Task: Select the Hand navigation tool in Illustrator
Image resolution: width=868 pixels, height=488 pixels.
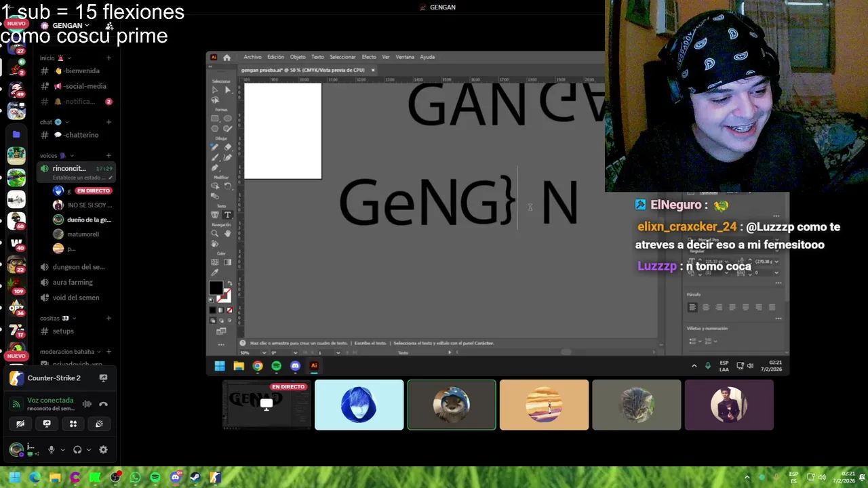Action: 228,233
